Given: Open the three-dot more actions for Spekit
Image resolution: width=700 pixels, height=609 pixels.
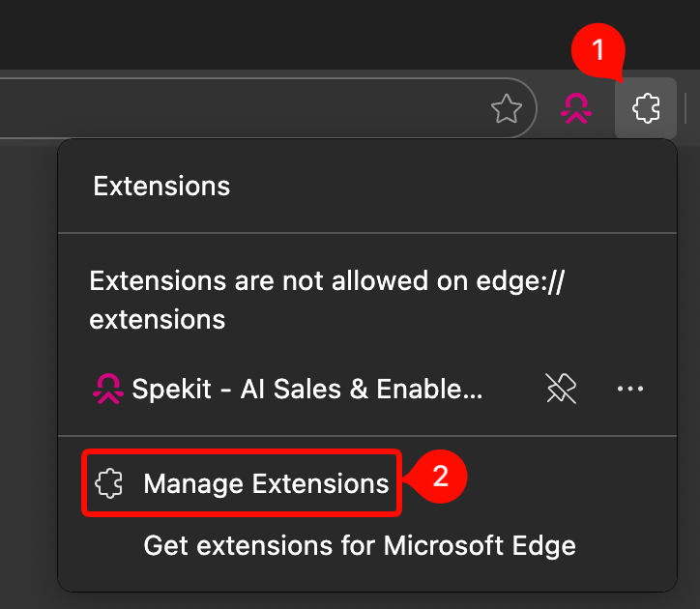Looking at the screenshot, I should click(629, 389).
